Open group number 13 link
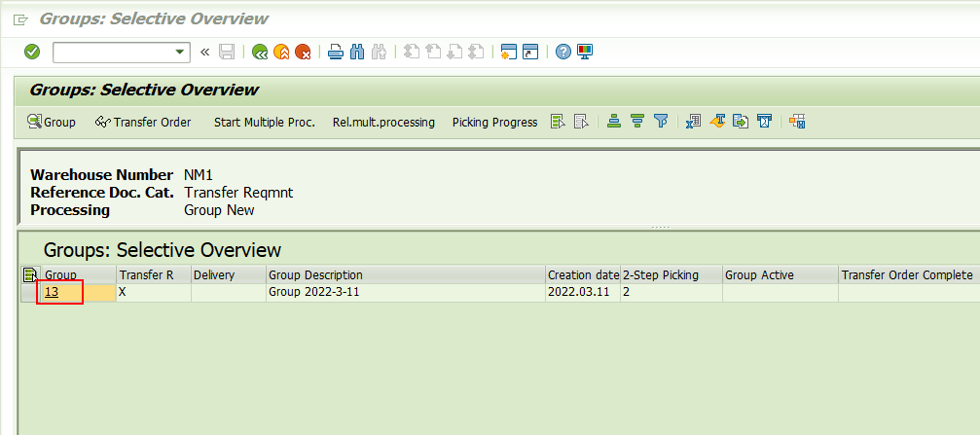 (52, 292)
